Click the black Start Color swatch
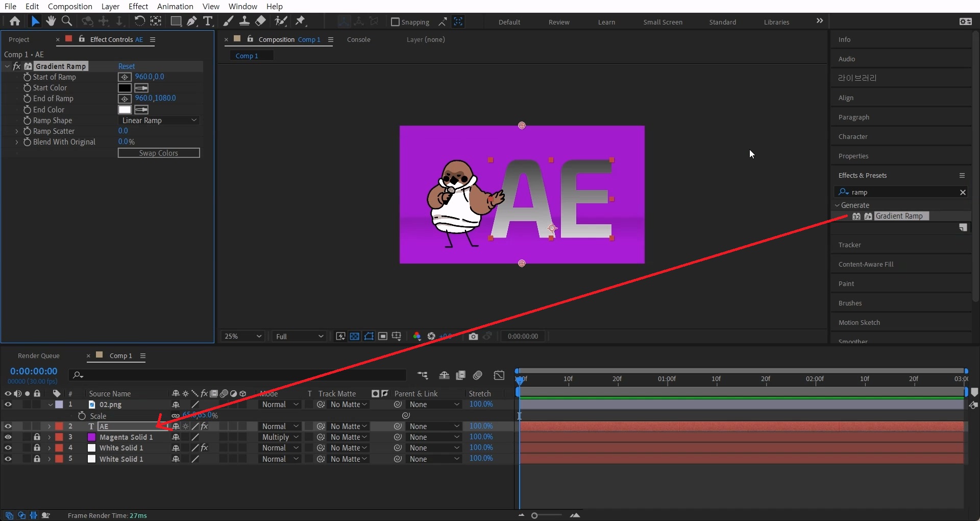980x521 pixels. point(125,88)
